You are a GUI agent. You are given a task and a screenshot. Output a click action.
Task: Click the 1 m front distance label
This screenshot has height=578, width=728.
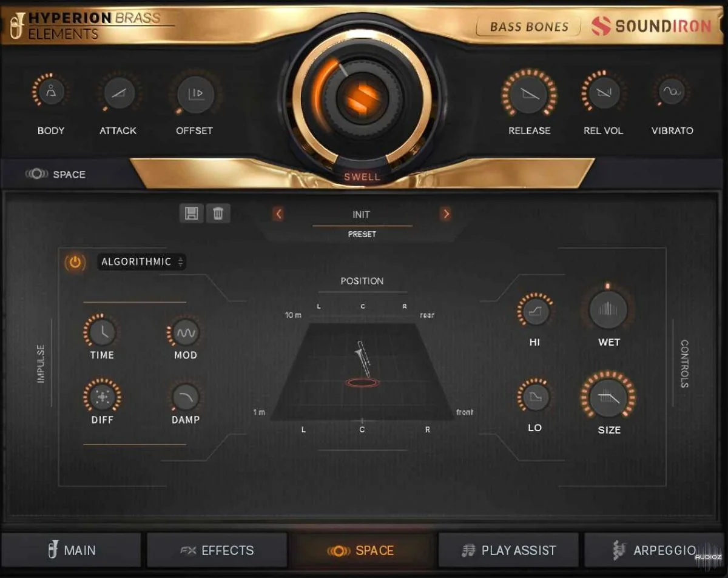point(259,412)
